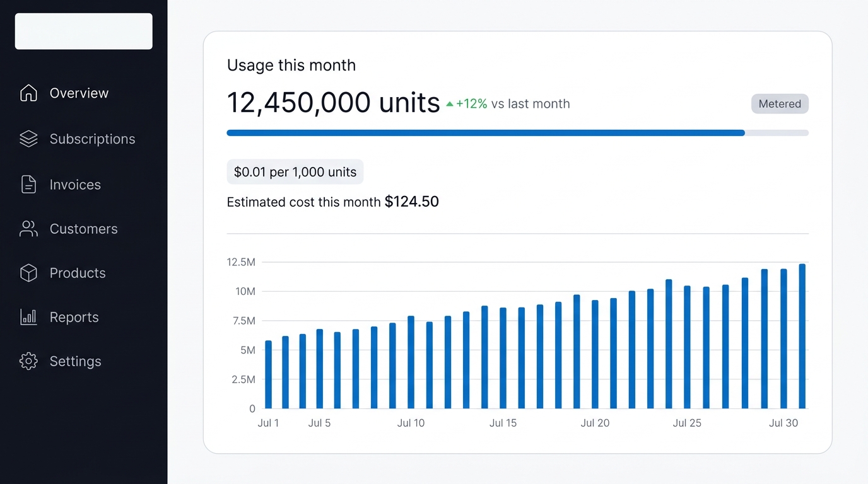868x484 pixels.
Task: Click the Jul 20 axis label
Action: 595,423
